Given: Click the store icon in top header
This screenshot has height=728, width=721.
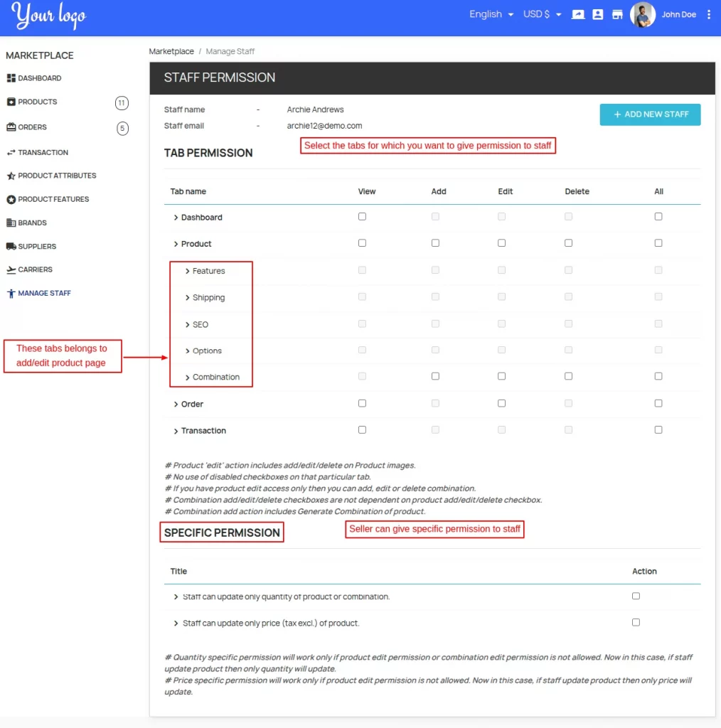Looking at the screenshot, I should pyautogui.click(x=617, y=14).
